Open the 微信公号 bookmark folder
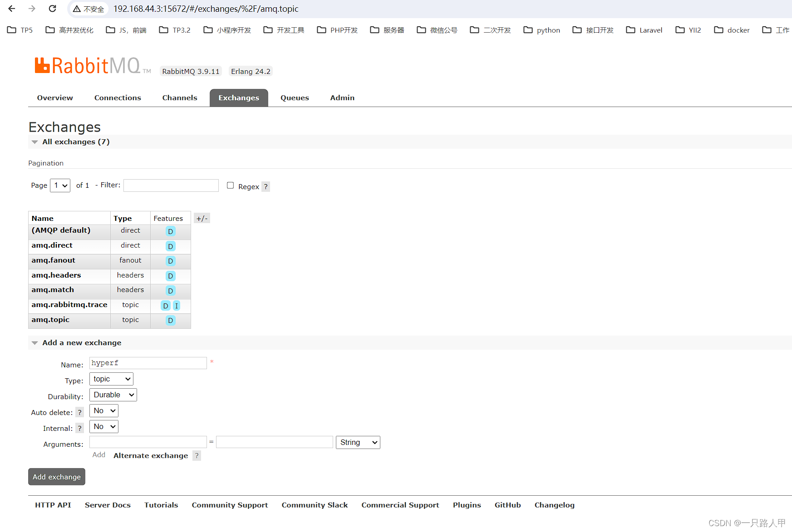 tap(437, 30)
